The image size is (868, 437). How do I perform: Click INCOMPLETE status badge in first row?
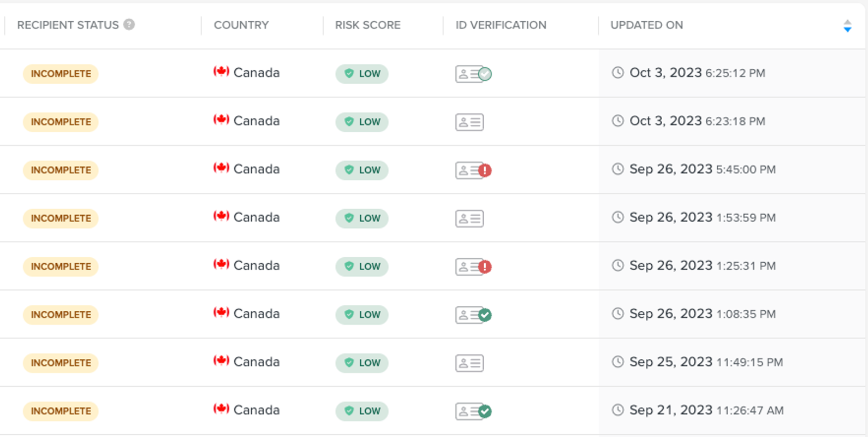[x=61, y=74]
